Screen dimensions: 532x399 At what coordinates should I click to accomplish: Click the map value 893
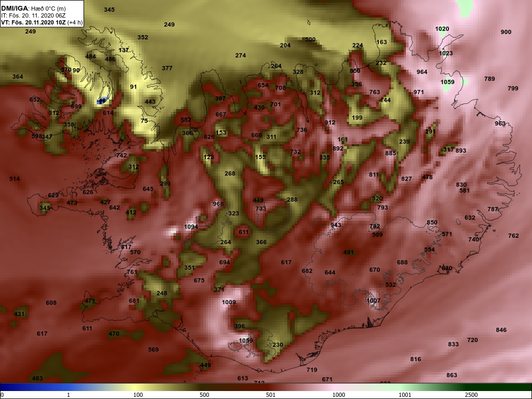tap(461, 151)
